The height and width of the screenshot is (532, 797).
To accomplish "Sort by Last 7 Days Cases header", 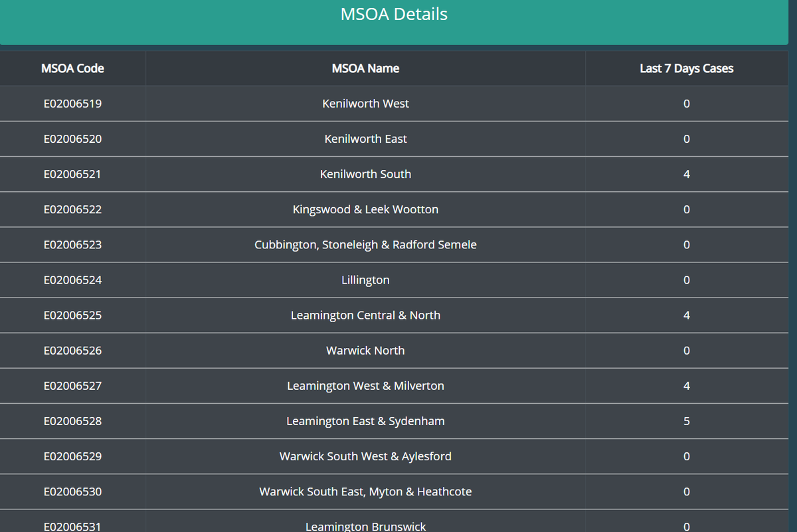I will coord(687,68).
